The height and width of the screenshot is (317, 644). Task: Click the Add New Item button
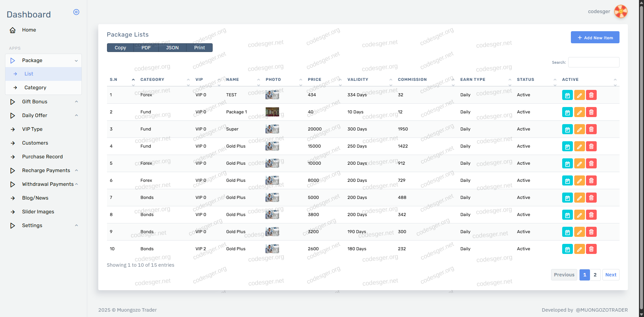click(595, 38)
